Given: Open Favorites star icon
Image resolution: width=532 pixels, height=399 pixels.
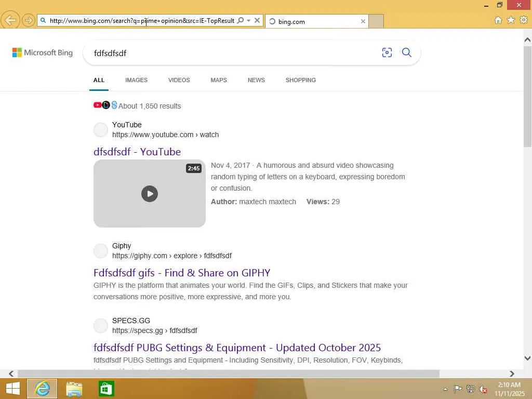Looking at the screenshot, I should tap(511, 20).
